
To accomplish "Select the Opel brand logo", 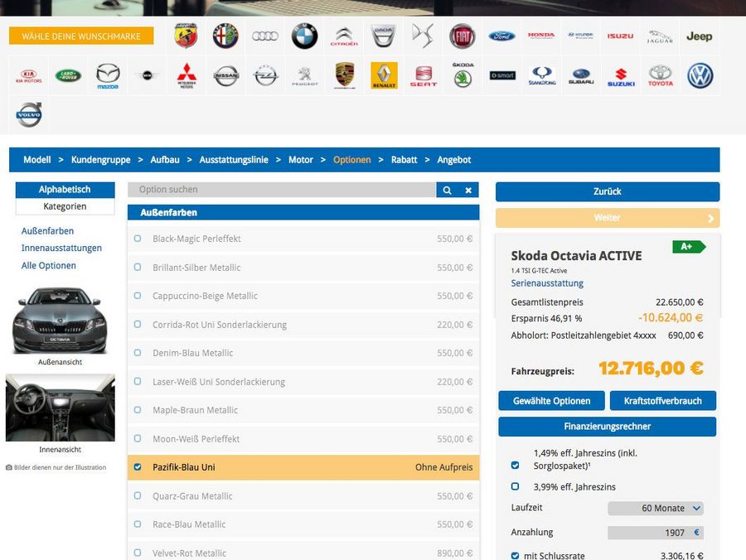I will point(265,75).
